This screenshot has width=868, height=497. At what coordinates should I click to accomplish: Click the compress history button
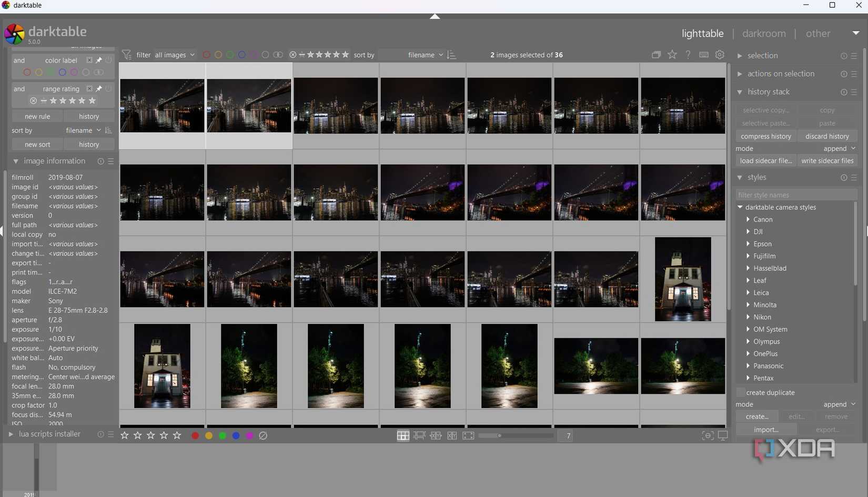pyautogui.click(x=765, y=136)
